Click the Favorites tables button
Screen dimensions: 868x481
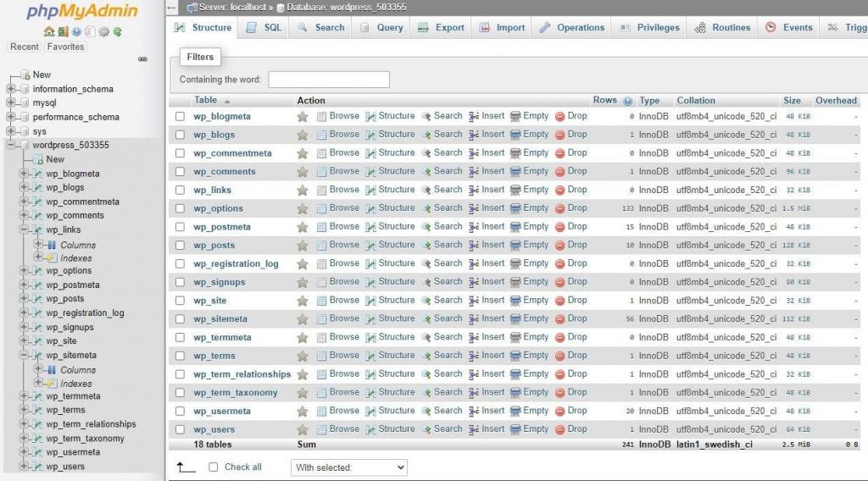(x=65, y=47)
